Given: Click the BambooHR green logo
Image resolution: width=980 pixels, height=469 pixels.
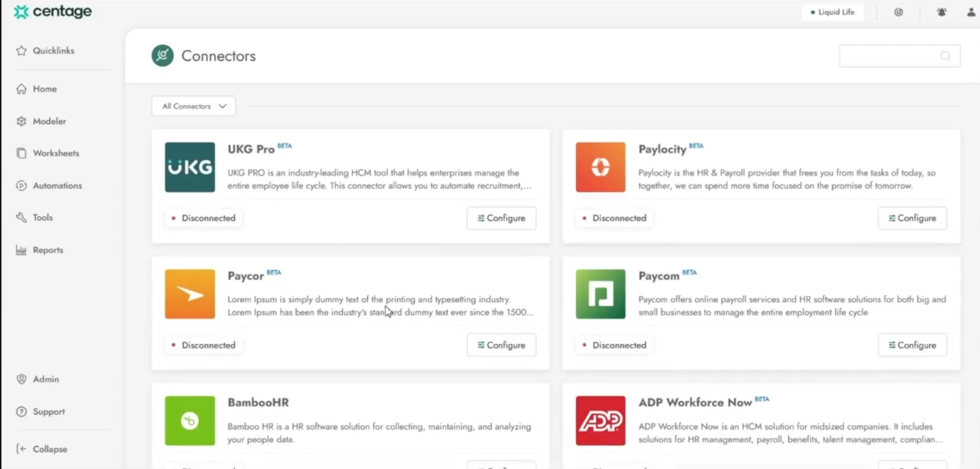Looking at the screenshot, I should 189,421.
